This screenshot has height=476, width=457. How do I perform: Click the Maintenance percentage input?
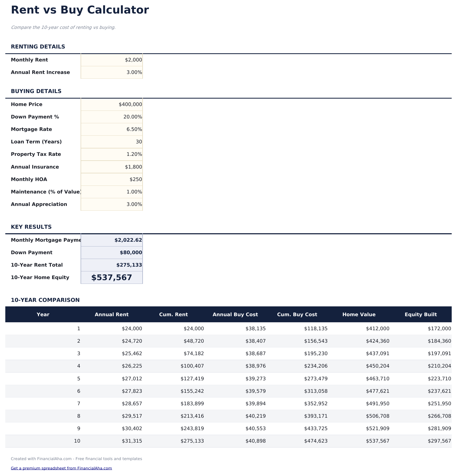click(x=112, y=192)
